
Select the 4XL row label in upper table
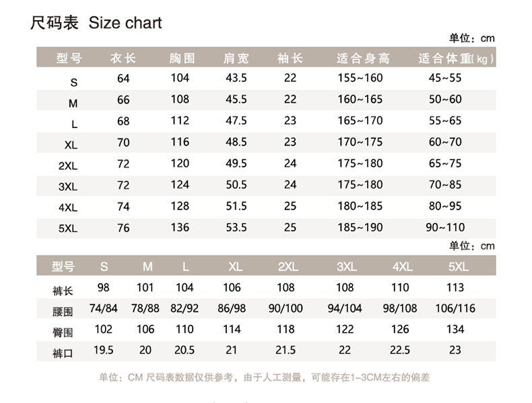(x=68, y=207)
